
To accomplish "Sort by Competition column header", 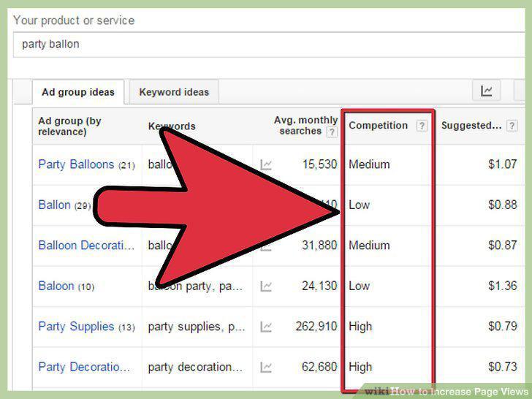I will pyautogui.click(x=378, y=126).
